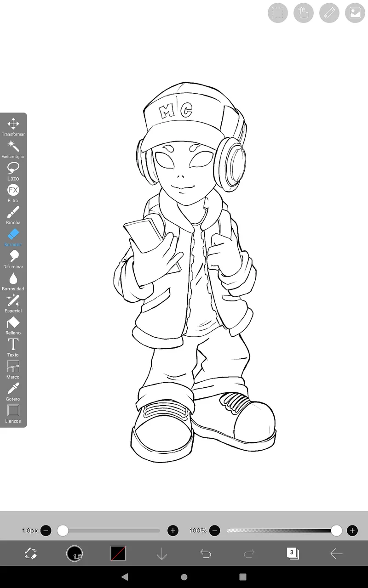Increase opacity with plus button
Viewport: 368px width, 588px height.
click(x=352, y=531)
